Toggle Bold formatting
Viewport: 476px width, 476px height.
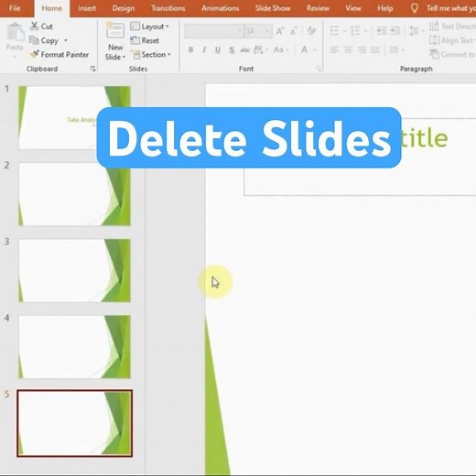(x=190, y=49)
